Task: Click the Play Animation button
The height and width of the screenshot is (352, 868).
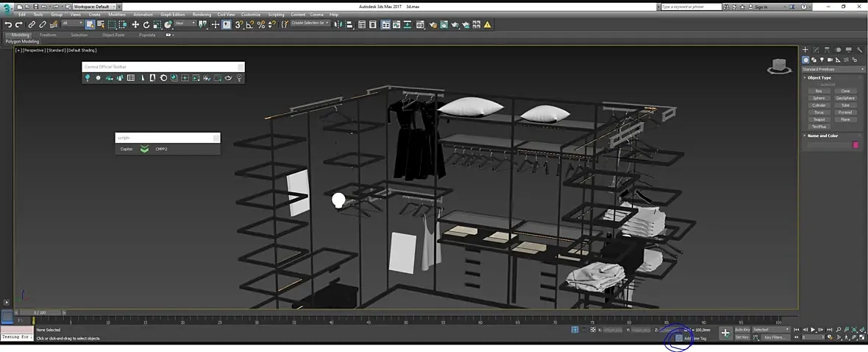Action: [812, 330]
